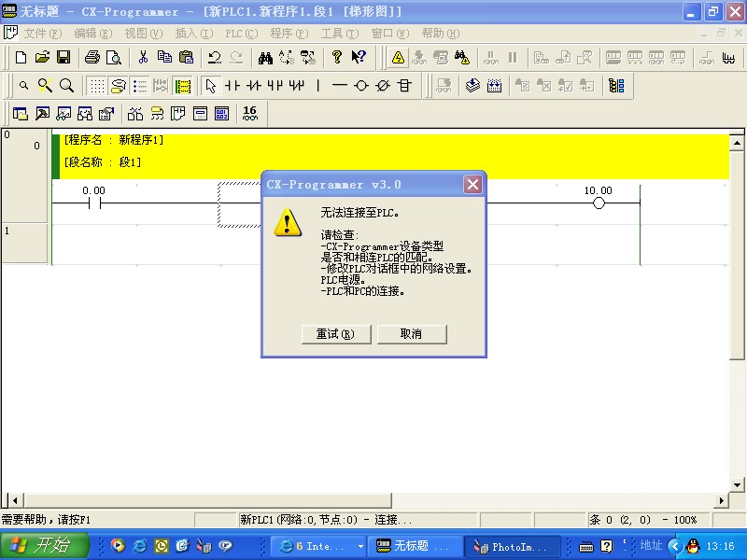Click the zoom-to-fit magnifier with yellow mark
This screenshot has height=560, width=747.
click(x=45, y=86)
